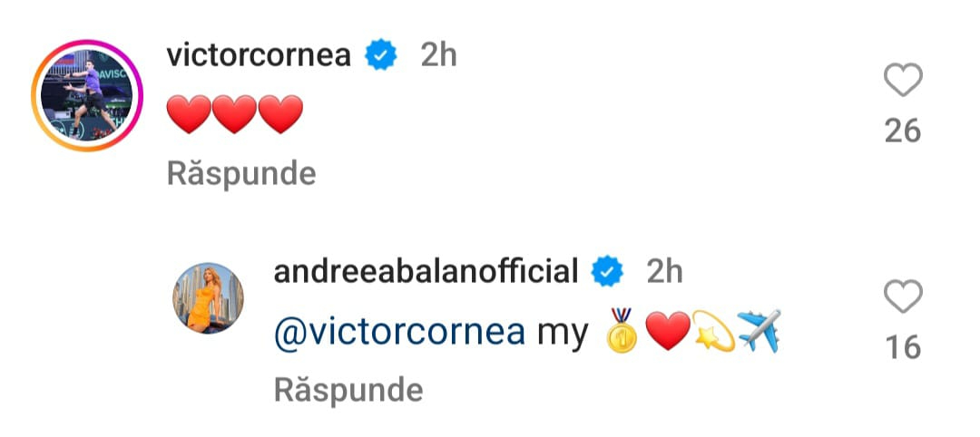Open the @victorcornea mention link

(399, 333)
